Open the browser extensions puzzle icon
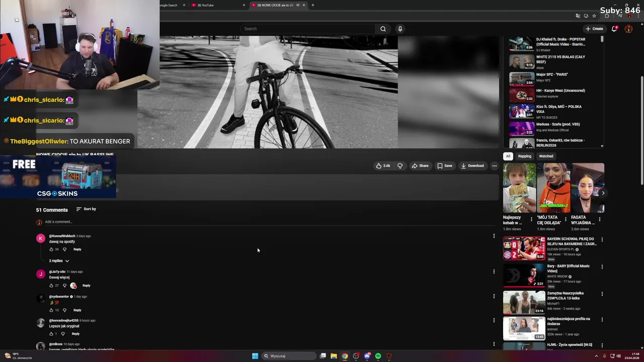 pyautogui.click(x=606, y=16)
